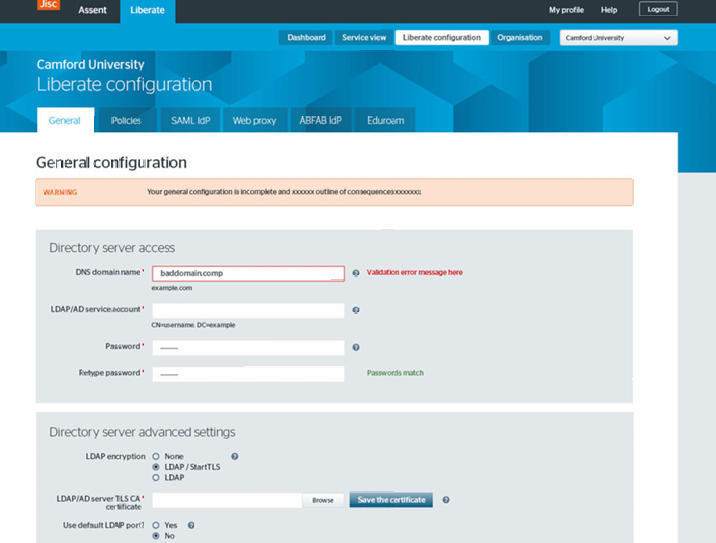Select plain LDAP encryption option

pyautogui.click(x=156, y=478)
